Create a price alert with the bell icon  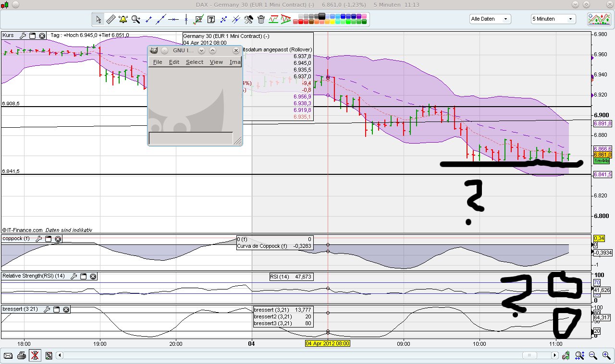[123, 19]
